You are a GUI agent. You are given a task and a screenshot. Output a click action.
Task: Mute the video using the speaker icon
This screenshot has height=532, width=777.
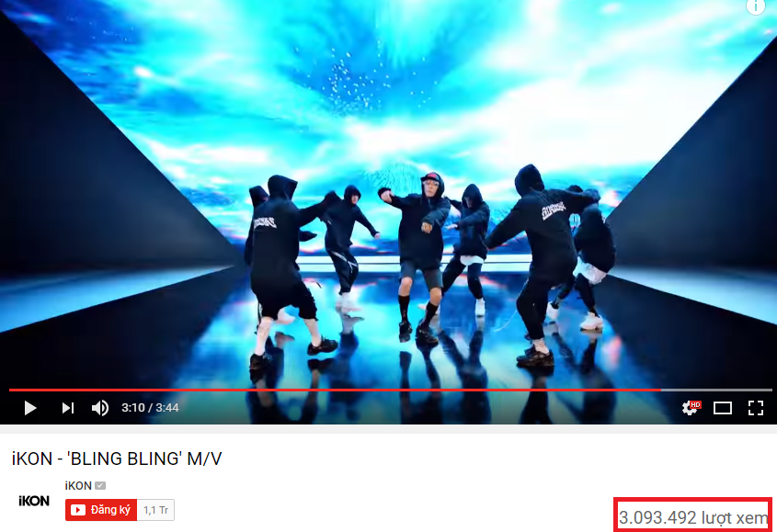click(100, 408)
